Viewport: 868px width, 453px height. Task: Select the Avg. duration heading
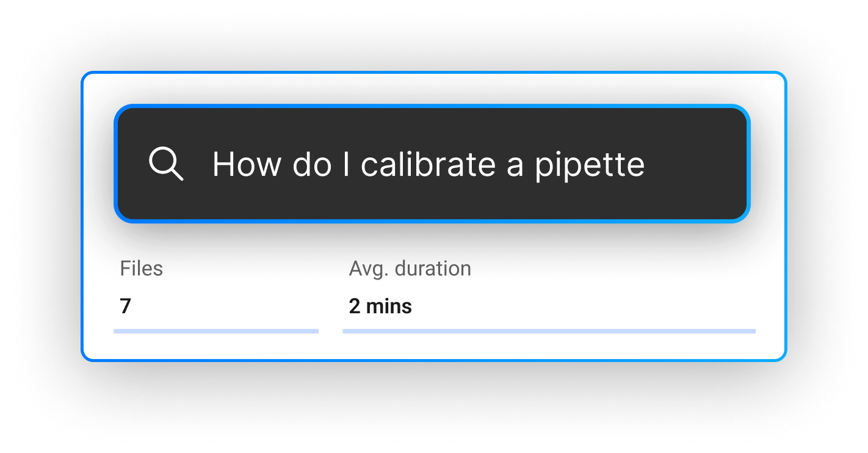410,268
